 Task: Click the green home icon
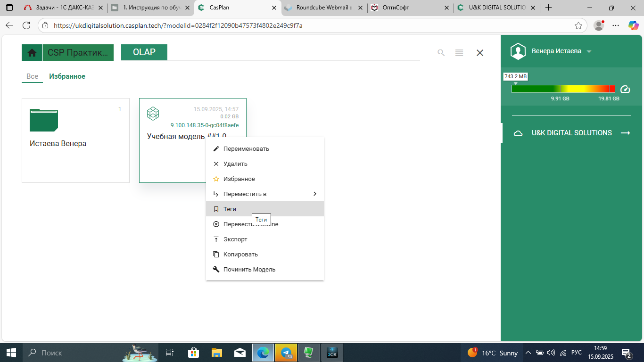[32, 53]
